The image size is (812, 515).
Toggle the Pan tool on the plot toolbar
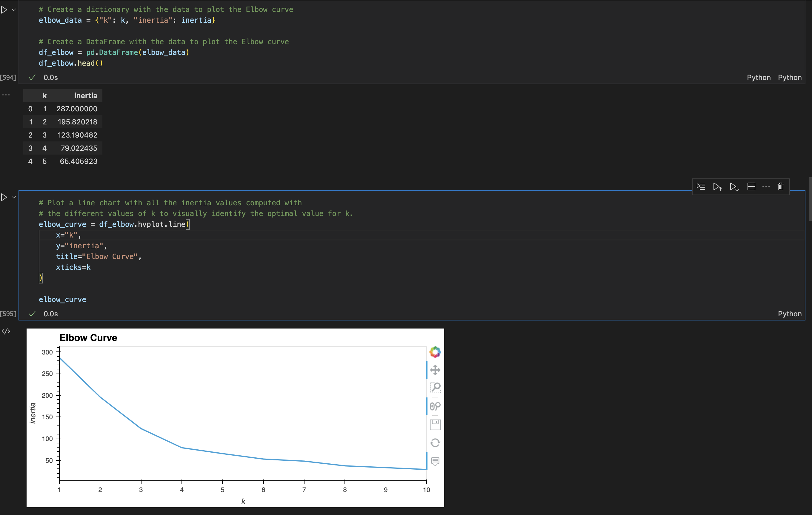(435, 370)
